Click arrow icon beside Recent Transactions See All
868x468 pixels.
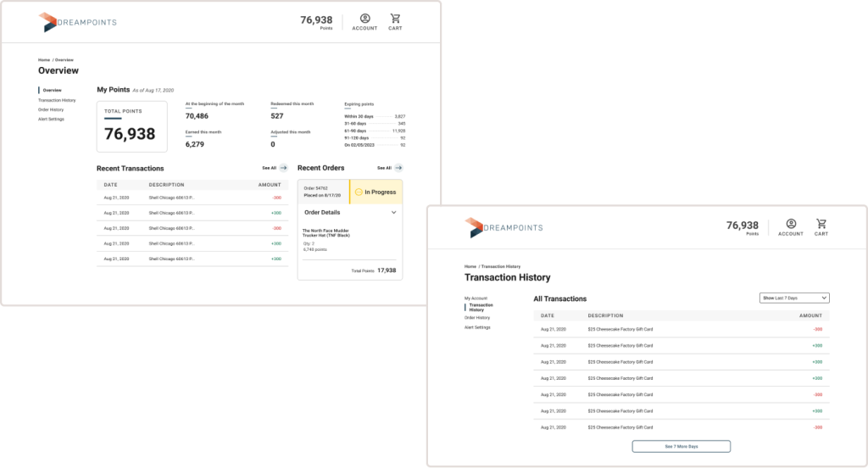coord(283,168)
